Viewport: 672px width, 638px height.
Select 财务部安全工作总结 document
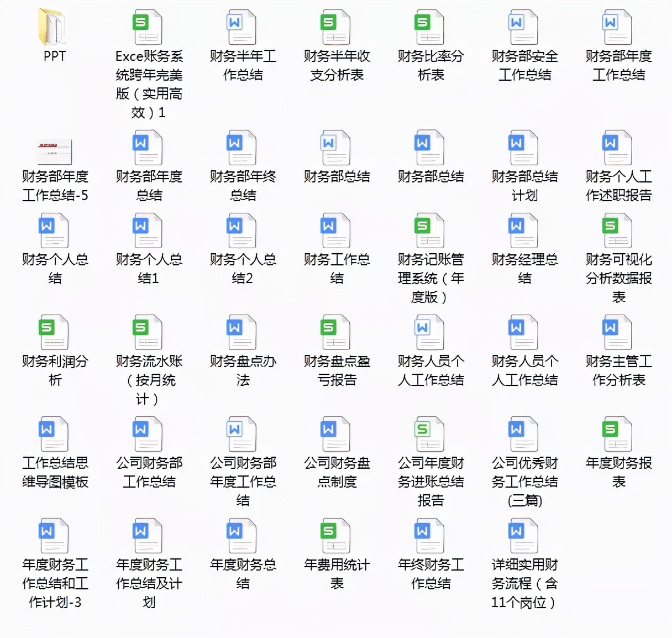(523, 26)
